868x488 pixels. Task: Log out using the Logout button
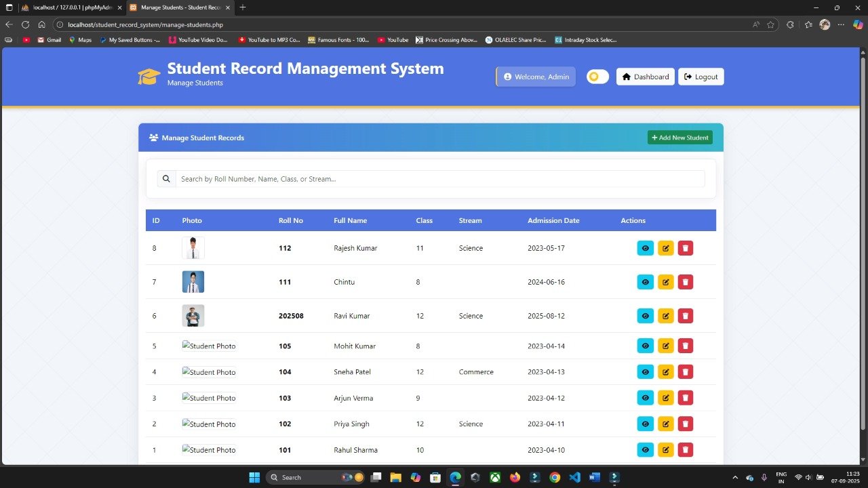pyautogui.click(x=701, y=77)
